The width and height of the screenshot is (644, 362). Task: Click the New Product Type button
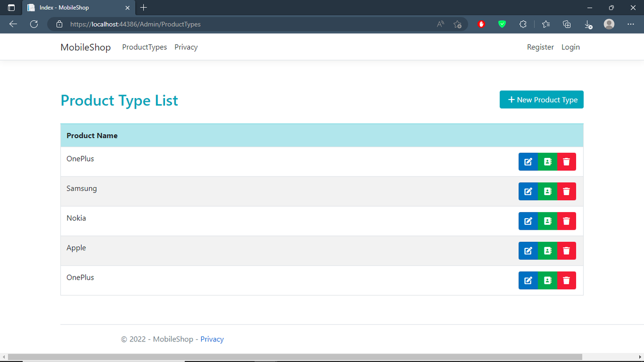click(x=541, y=100)
